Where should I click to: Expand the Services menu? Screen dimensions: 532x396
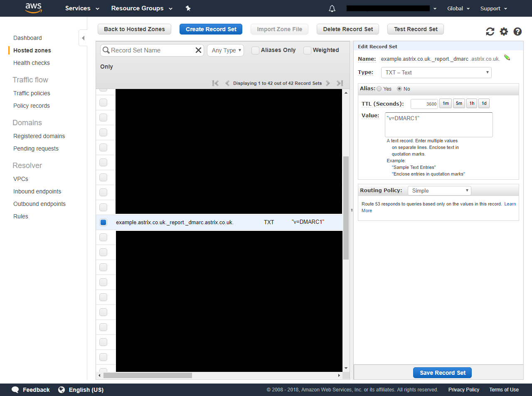pyautogui.click(x=82, y=8)
